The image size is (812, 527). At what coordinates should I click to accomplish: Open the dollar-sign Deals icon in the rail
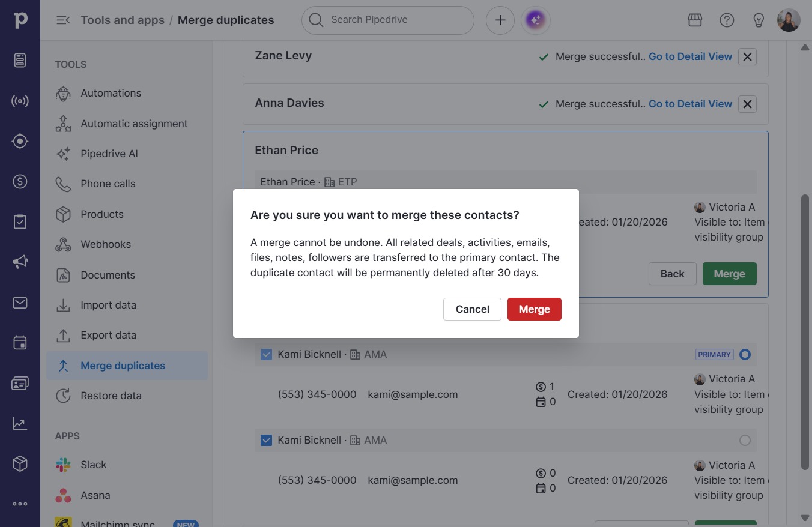point(20,181)
